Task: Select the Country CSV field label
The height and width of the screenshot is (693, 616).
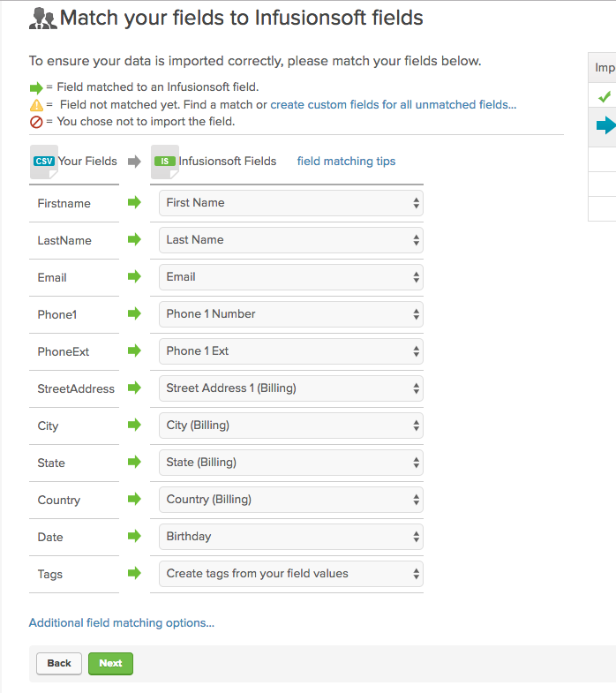Action: click(x=59, y=501)
